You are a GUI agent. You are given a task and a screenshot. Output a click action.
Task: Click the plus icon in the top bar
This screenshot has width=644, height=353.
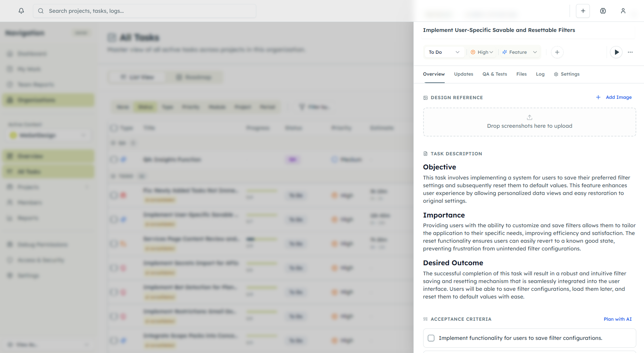pyautogui.click(x=583, y=11)
